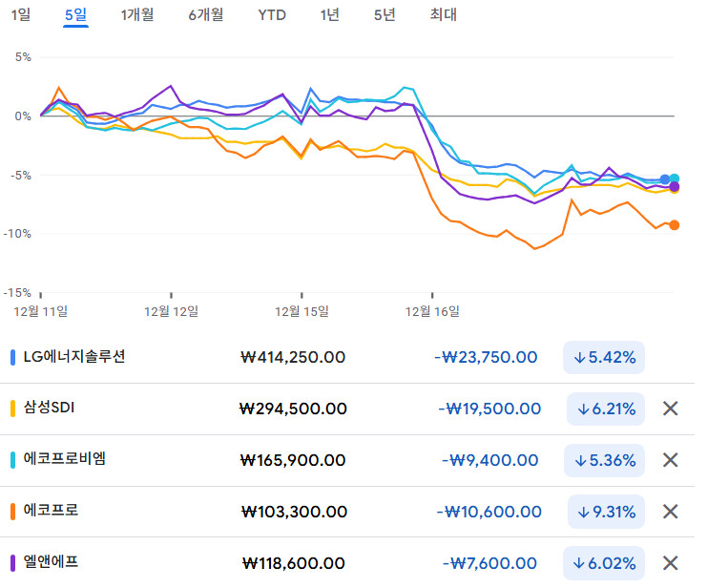Click the orange 에코프로 chart endpoint dot
Viewport: 707px width, 588px height.
(x=675, y=225)
